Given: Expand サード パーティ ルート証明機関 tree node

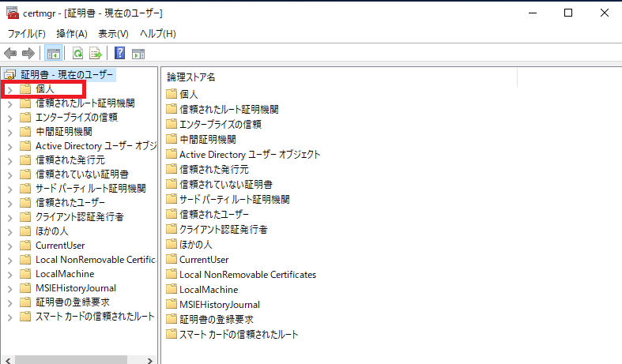Looking at the screenshot, I should coord(10,190).
